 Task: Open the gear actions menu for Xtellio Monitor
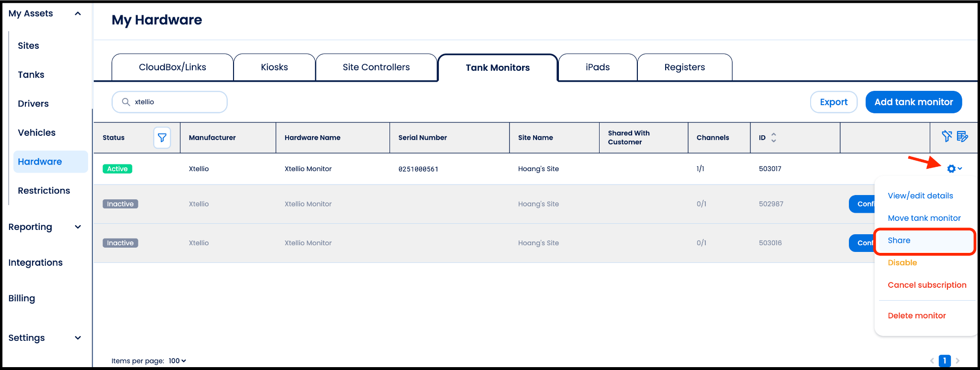click(x=954, y=169)
